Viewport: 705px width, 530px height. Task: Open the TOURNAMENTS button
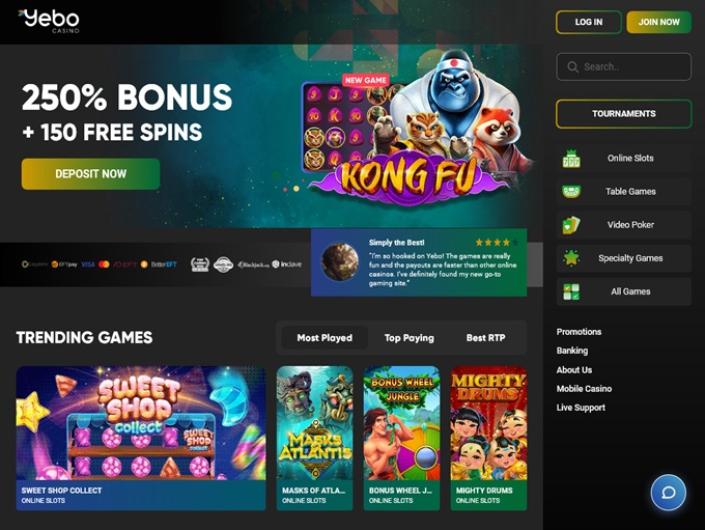[624, 114]
